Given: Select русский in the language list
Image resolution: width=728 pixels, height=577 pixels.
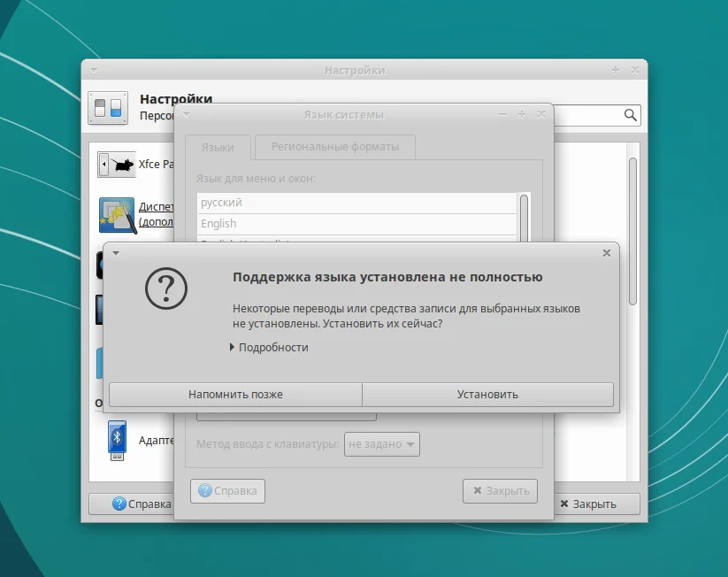Looking at the screenshot, I should coord(356,203).
